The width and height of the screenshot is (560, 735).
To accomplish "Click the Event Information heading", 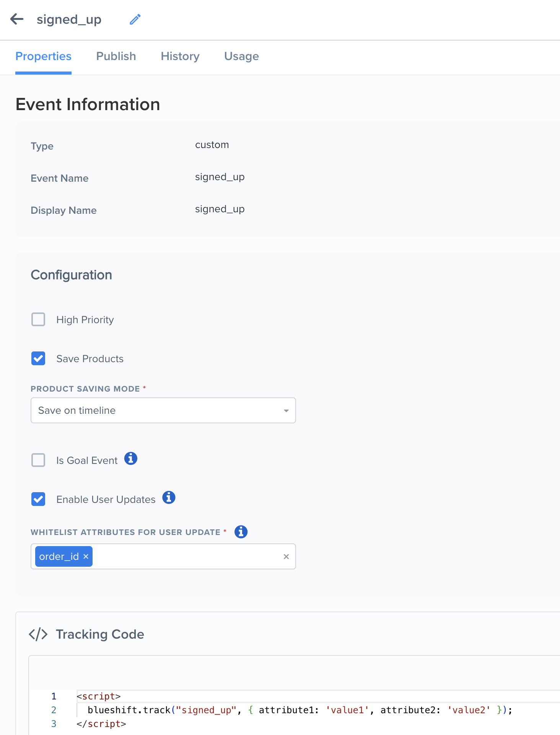I will point(88,104).
